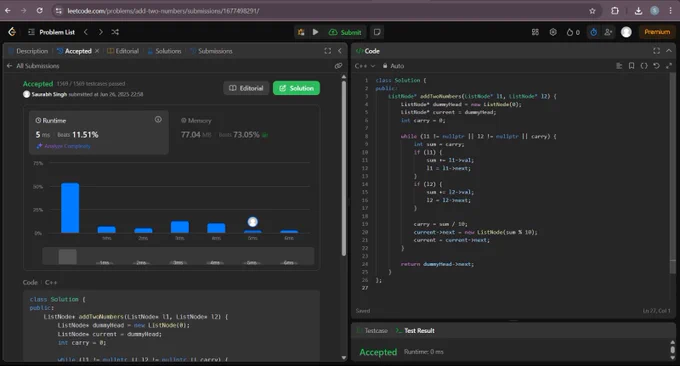Click the browser back arrow
This screenshot has width=680, height=366.
pos(8,10)
